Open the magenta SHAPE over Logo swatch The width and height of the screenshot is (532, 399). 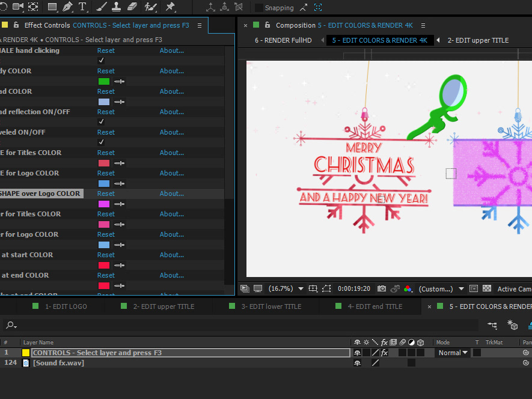(104, 204)
